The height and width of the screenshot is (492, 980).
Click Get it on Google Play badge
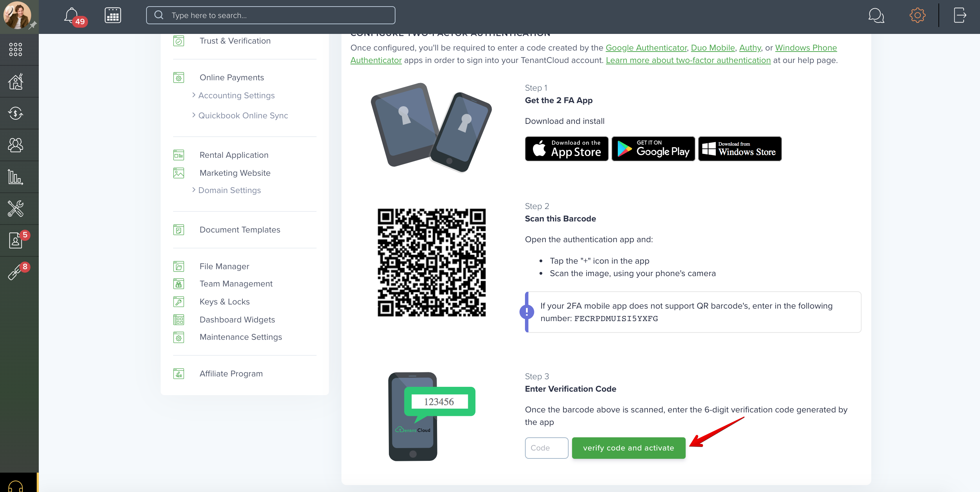[653, 149]
